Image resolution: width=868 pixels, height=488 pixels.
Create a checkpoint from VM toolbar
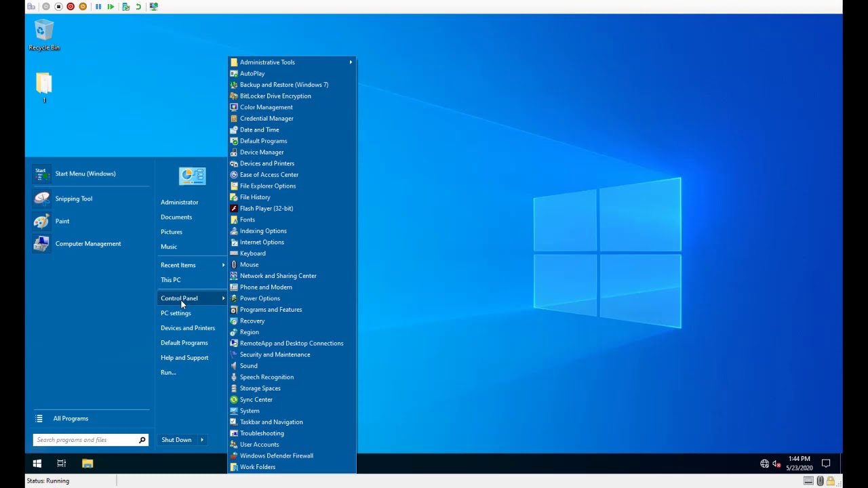[x=125, y=6]
